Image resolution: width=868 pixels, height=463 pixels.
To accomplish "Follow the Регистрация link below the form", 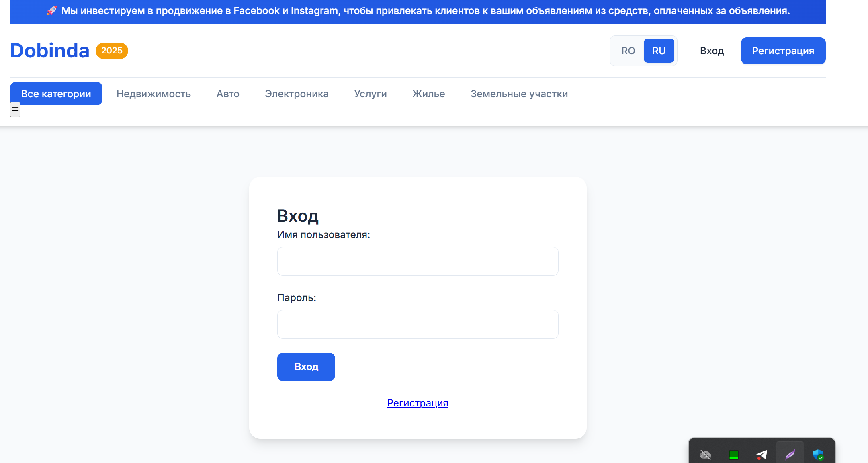I will 418,403.
